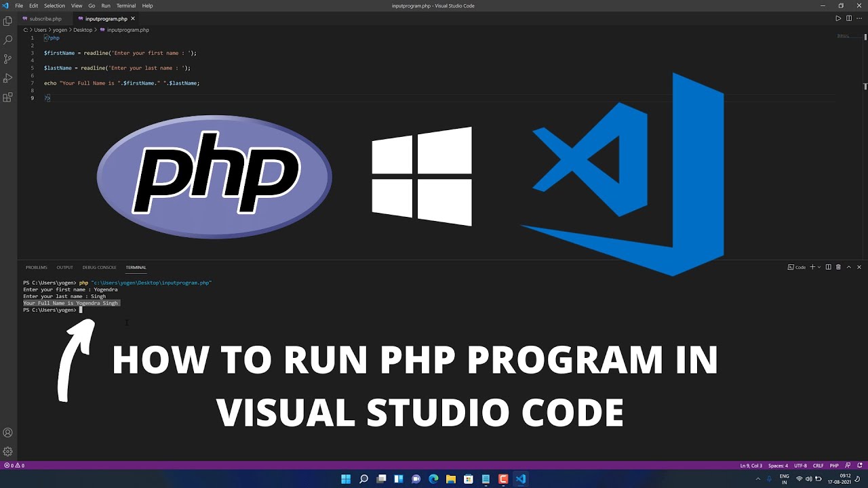Open Task View on the taskbar
Screen dimensions: 868x488
point(381,479)
